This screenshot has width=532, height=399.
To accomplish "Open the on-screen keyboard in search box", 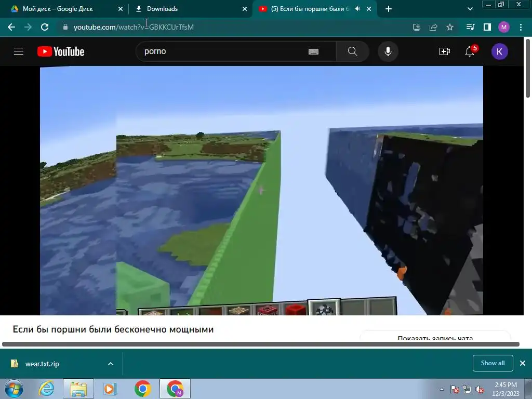I will pos(313,51).
